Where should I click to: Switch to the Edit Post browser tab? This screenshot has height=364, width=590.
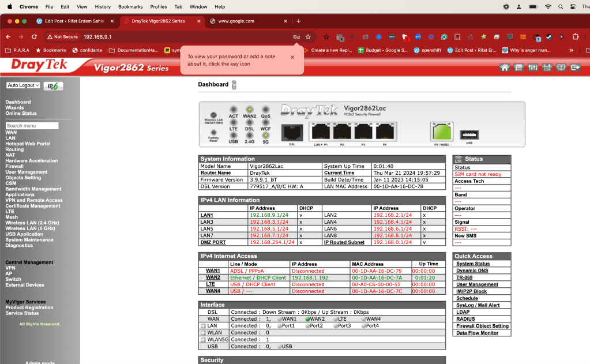coord(75,21)
